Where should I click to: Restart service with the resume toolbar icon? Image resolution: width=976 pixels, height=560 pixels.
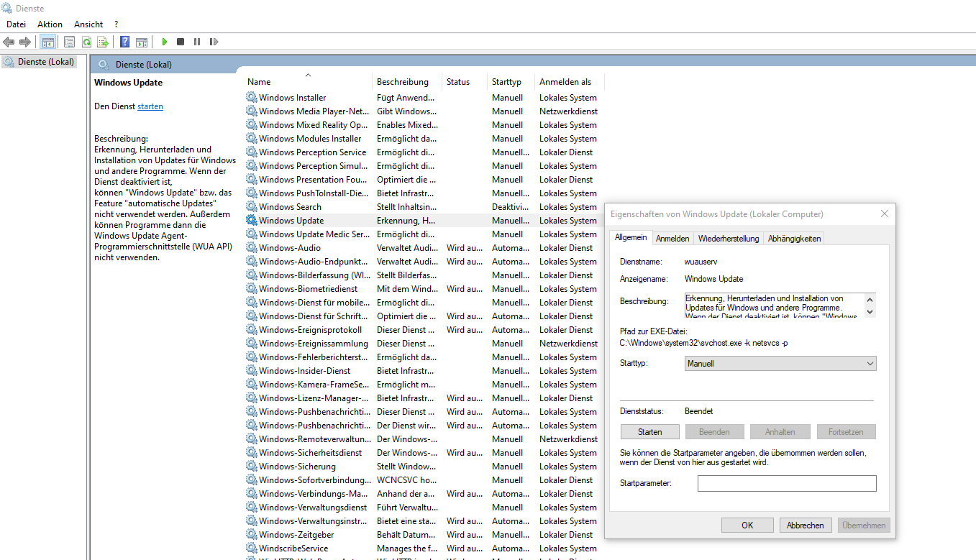click(214, 42)
